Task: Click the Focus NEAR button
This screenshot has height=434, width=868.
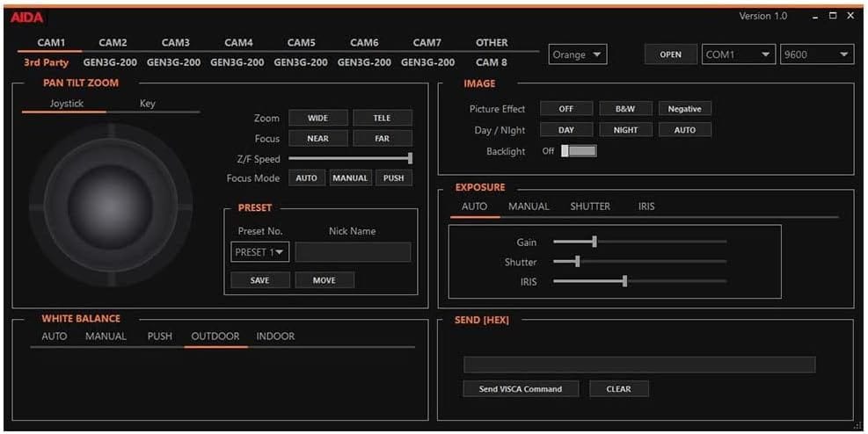Action: (x=317, y=138)
